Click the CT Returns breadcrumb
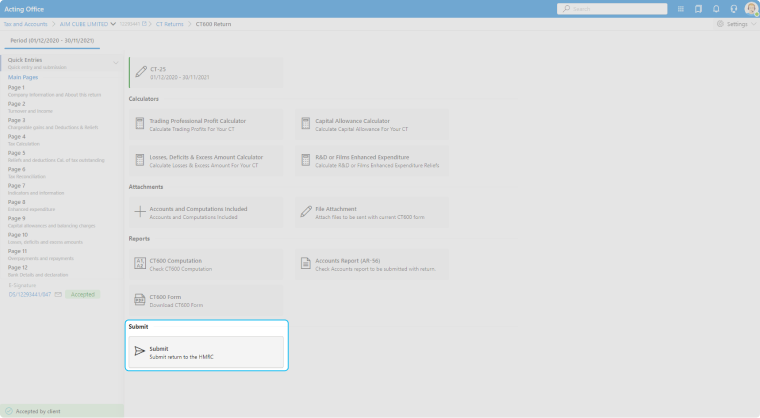 (171, 23)
